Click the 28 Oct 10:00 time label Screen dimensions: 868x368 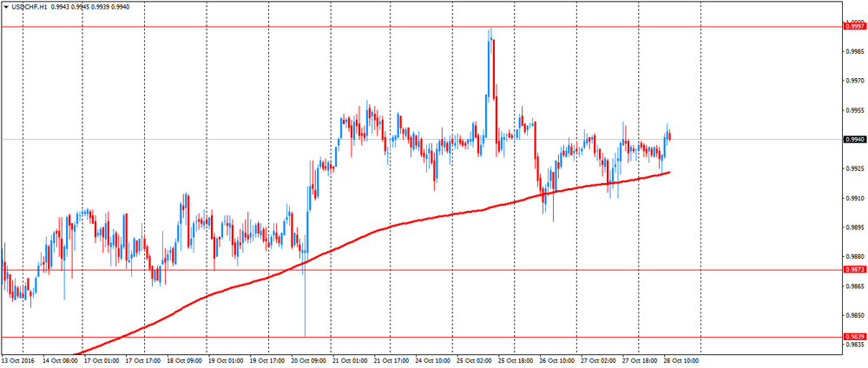coord(680,359)
